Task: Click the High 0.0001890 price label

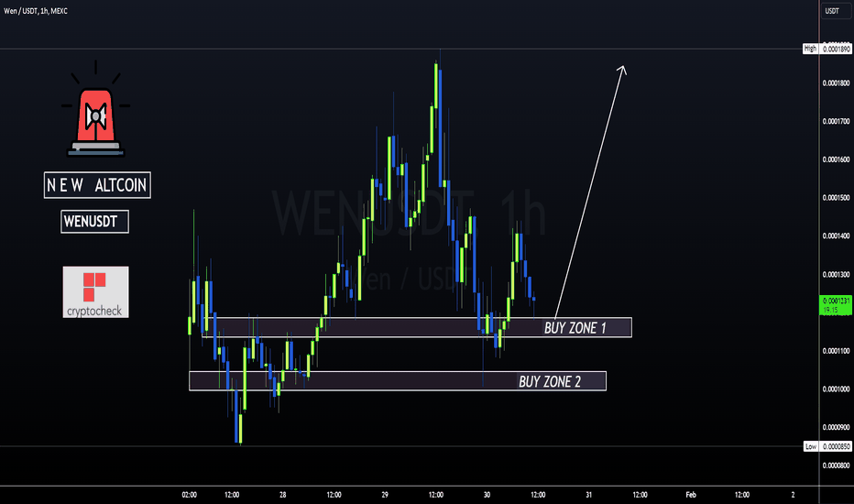Action: click(x=827, y=49)
